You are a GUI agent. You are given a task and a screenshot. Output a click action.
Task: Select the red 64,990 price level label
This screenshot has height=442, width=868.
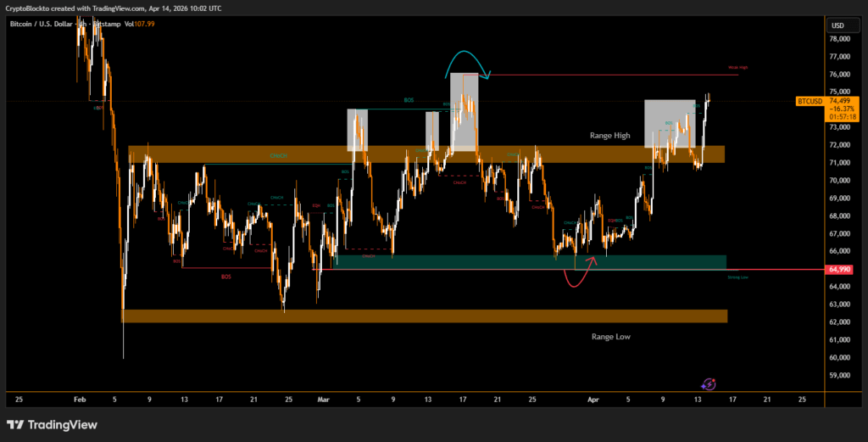click(839, 269)
